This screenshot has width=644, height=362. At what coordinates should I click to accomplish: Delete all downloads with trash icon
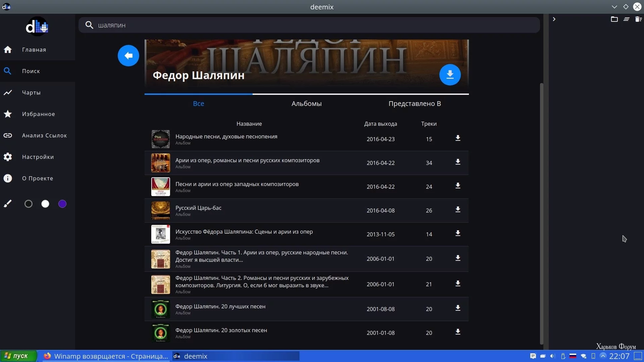tap(638, 19)
